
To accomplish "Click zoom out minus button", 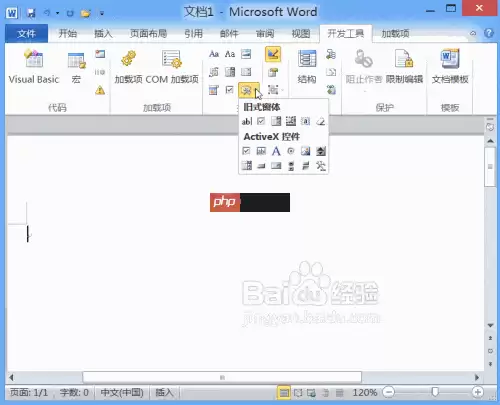I will click(389, 392).
